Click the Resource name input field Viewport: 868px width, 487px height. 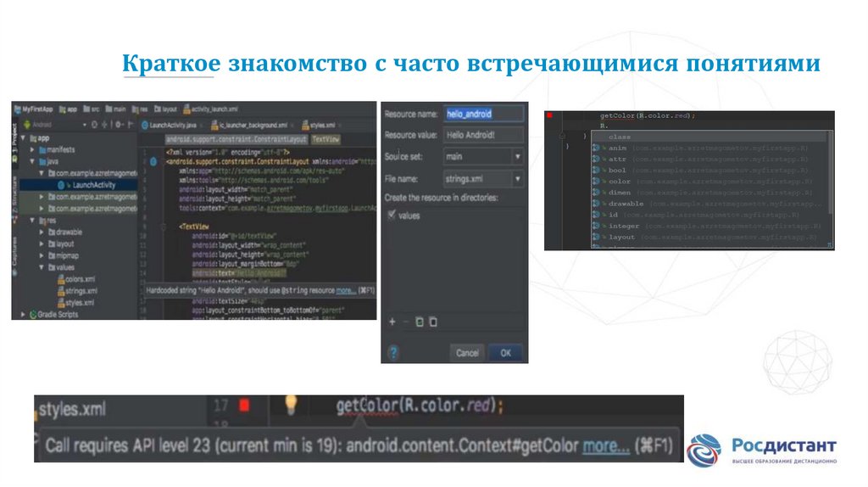click(x=483, y=114)
